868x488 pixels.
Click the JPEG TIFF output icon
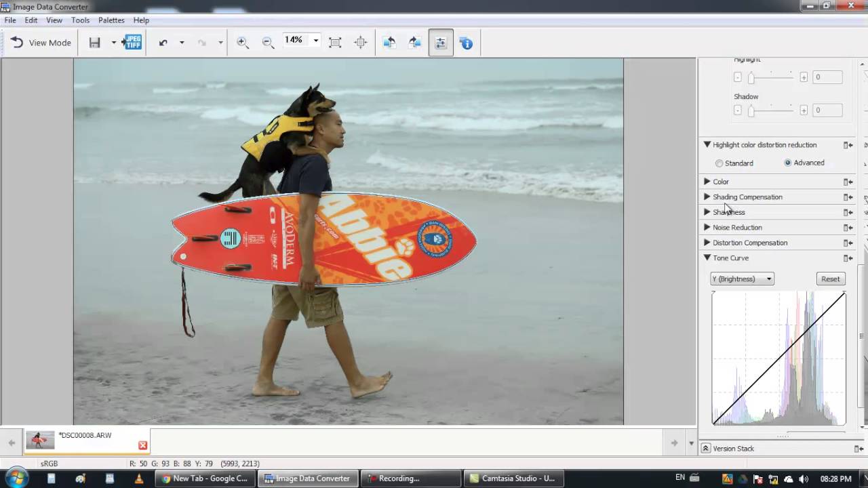(132, 43)
